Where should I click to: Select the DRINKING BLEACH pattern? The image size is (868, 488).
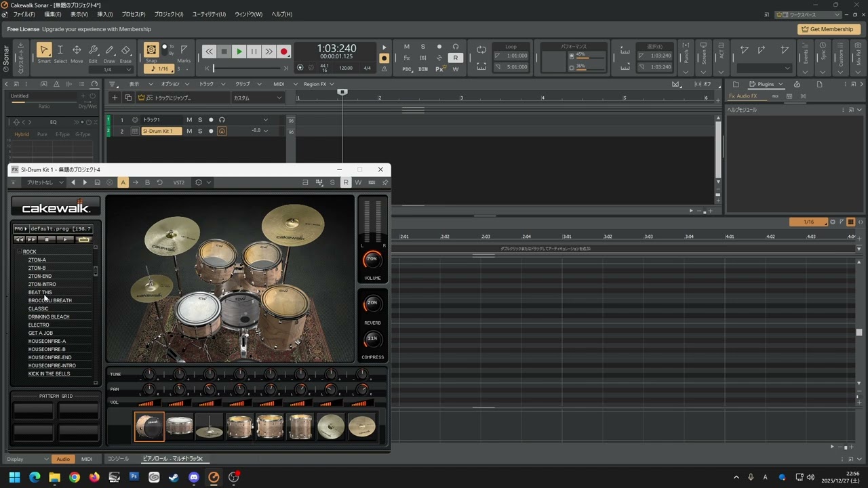pyautogui.click(x=49, y=317)
